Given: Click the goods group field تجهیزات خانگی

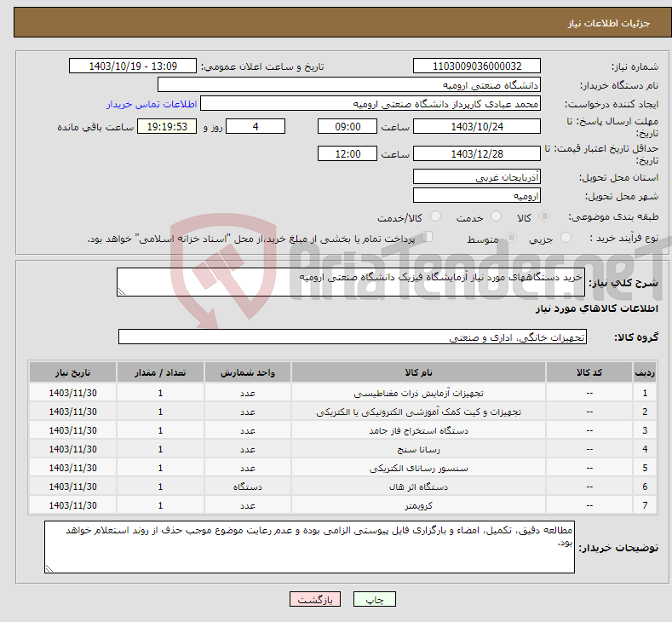Looking at the screenshot, I should click(353, 337).
